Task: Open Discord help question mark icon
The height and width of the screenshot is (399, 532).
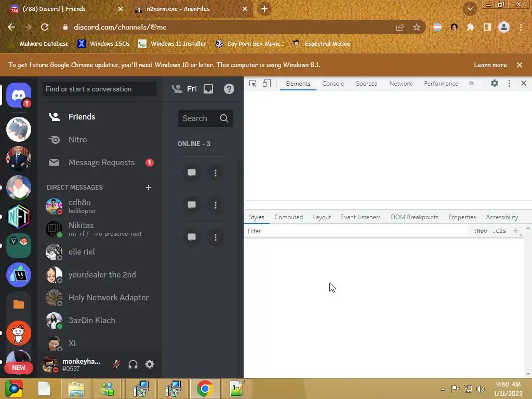Action: point(229,89)
